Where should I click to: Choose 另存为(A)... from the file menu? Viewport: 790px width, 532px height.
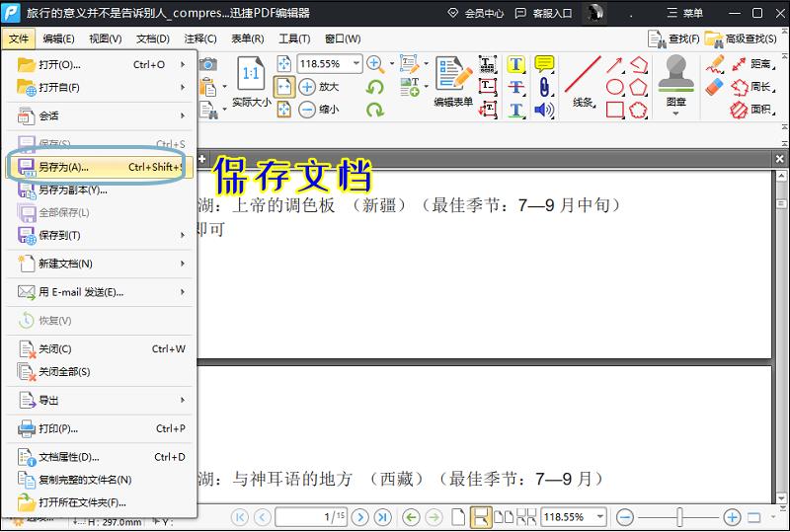coord(99,167)
